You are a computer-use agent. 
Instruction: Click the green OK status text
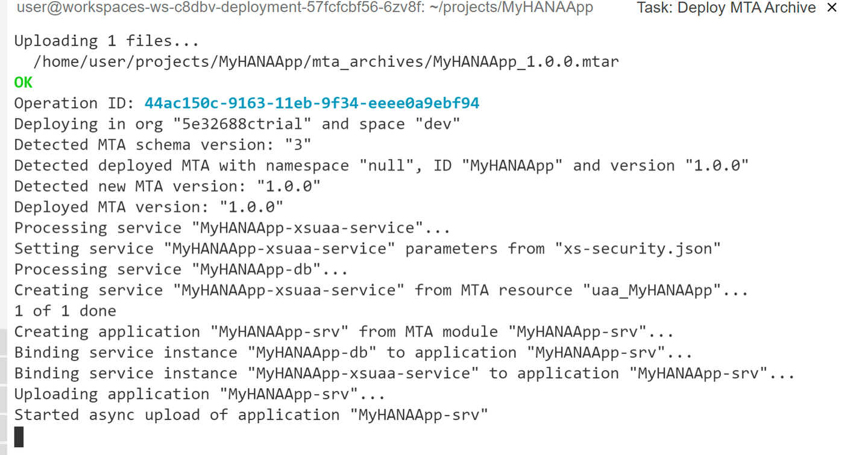(24, 83)
